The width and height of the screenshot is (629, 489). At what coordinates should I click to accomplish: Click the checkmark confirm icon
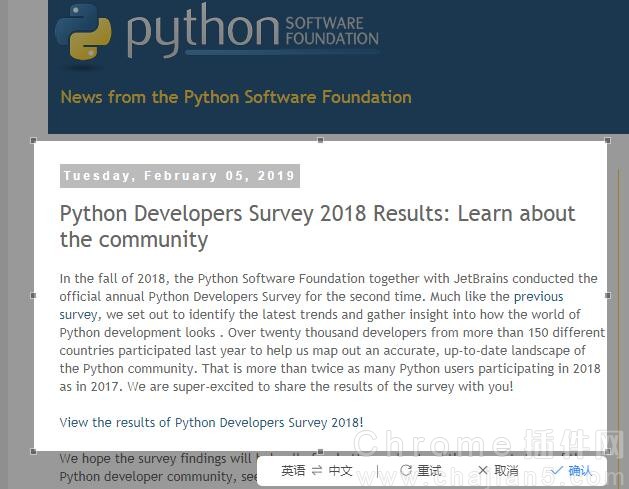coord(556,470)
